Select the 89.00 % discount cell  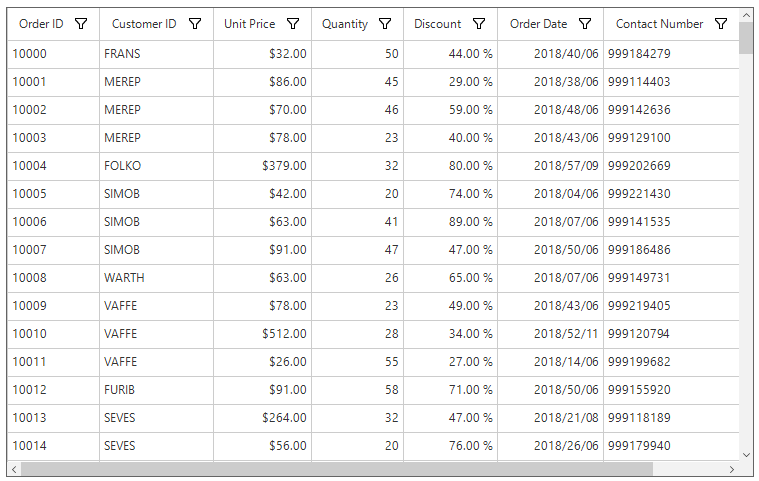tap(450, 222)
